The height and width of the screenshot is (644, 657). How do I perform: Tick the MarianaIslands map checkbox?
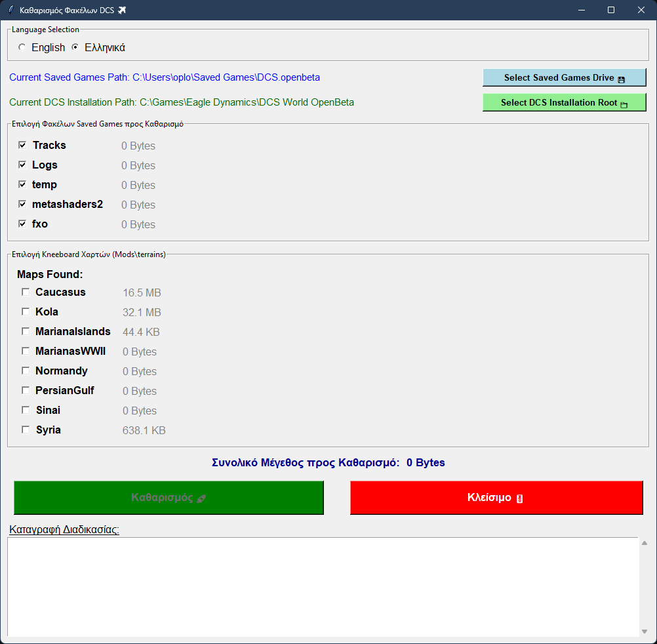26,331
